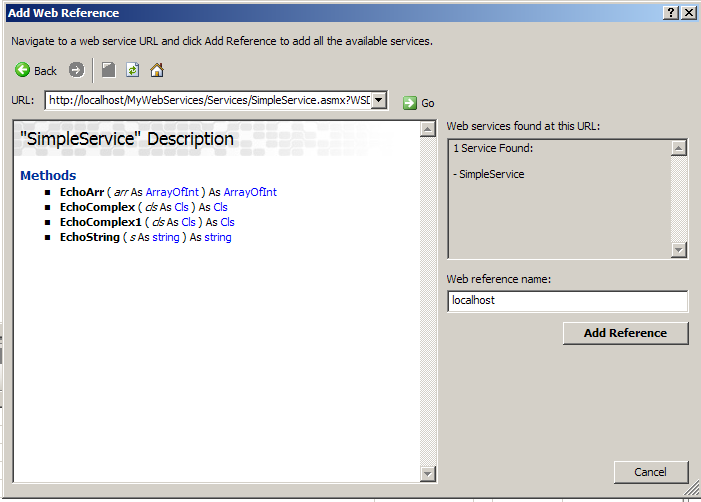Click the Stop page loading icon
The width and height of the screenshot is (701, 502).
(x=109, y=70)
